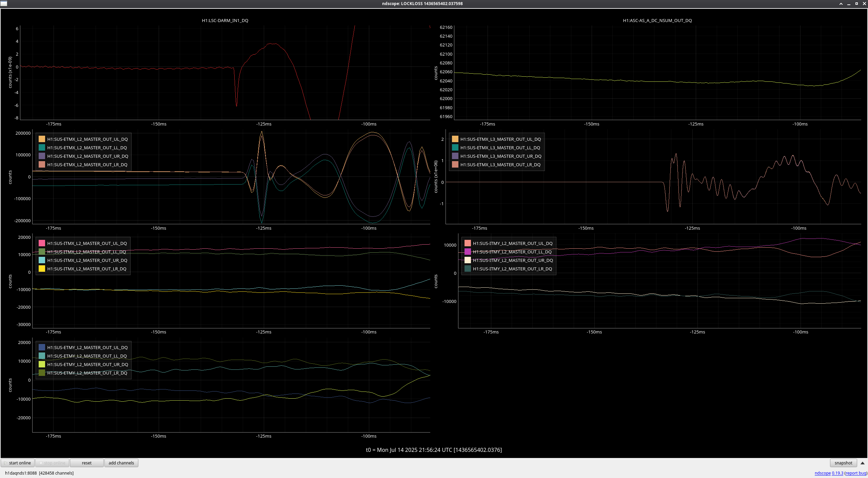Click the window menu icon in title bar

click(x=4, y=3)
